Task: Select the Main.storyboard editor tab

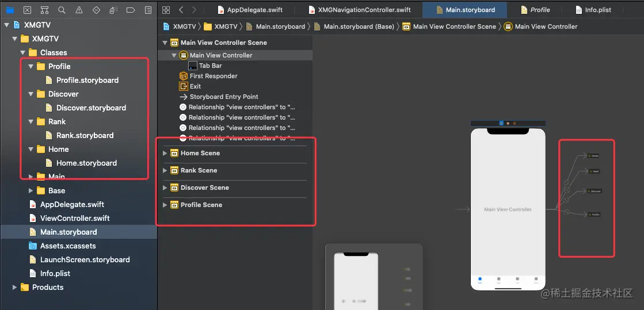Action: pos(465,10)
